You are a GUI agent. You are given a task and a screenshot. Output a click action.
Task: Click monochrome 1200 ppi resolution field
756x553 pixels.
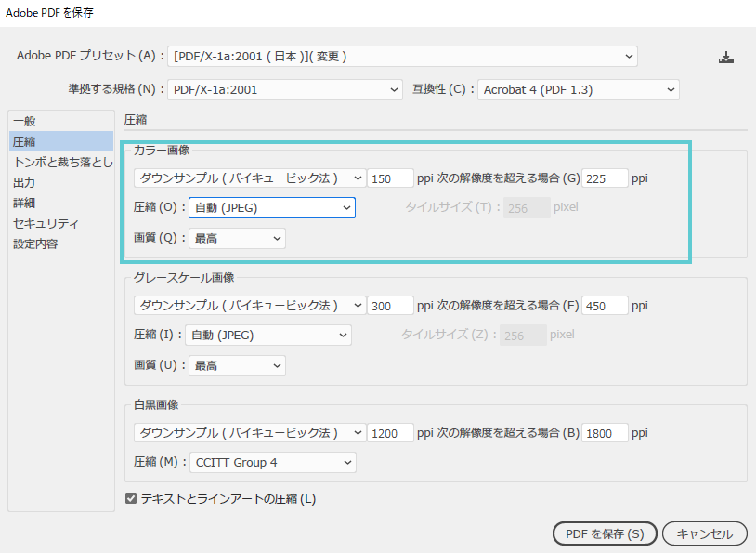click(390, 433)
